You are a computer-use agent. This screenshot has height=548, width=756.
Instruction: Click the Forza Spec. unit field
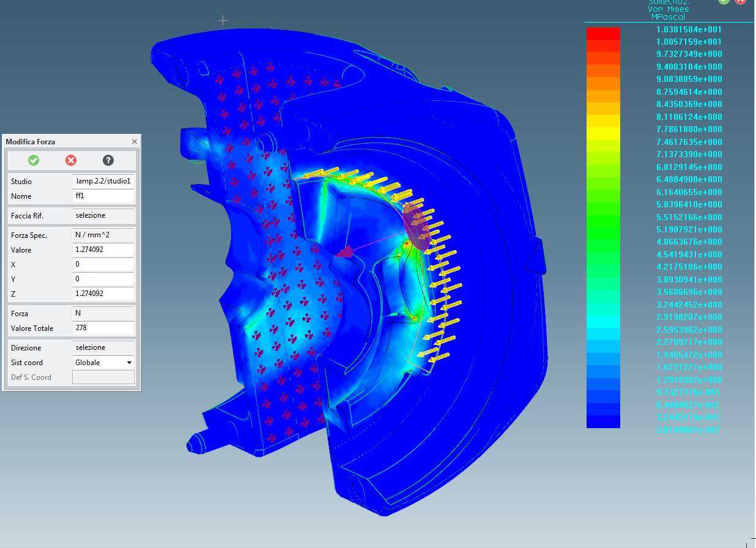click(x=103, y=235)
